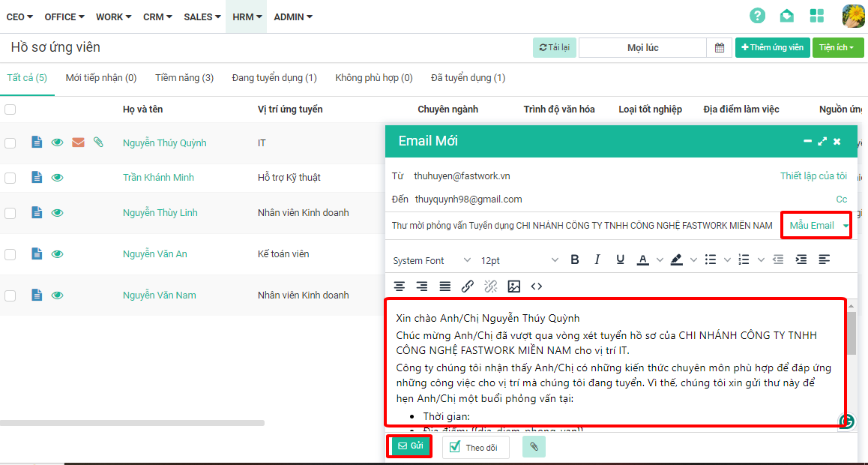
Task: Expand the Tiện ích dropdown button
Action: (x=837, y=48)
